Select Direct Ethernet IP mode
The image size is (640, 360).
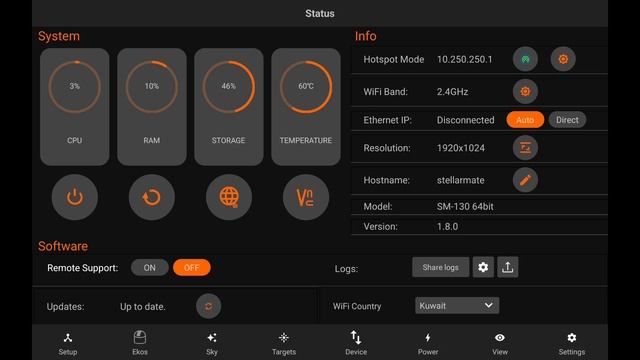[x=567, y=120]
